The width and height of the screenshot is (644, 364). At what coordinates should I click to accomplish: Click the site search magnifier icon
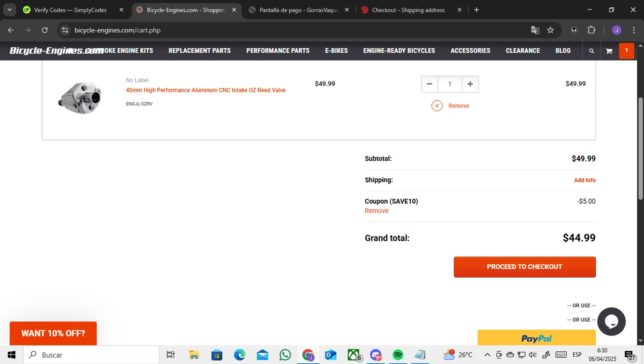tap(591, 51)
